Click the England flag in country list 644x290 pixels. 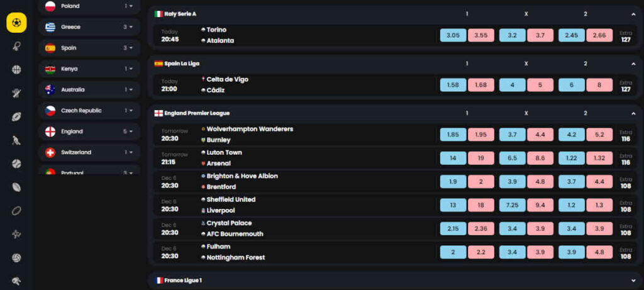pos(50,131)
